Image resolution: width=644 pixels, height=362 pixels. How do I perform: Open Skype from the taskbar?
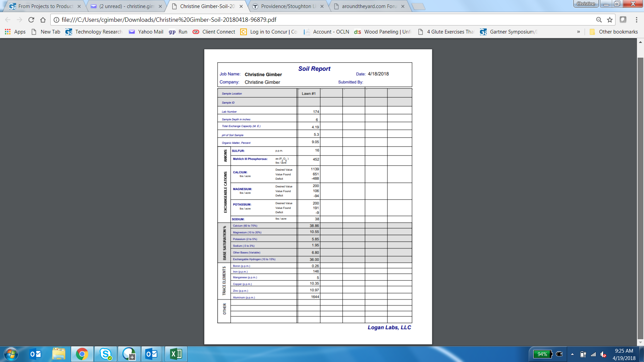[x=106, y=354]
